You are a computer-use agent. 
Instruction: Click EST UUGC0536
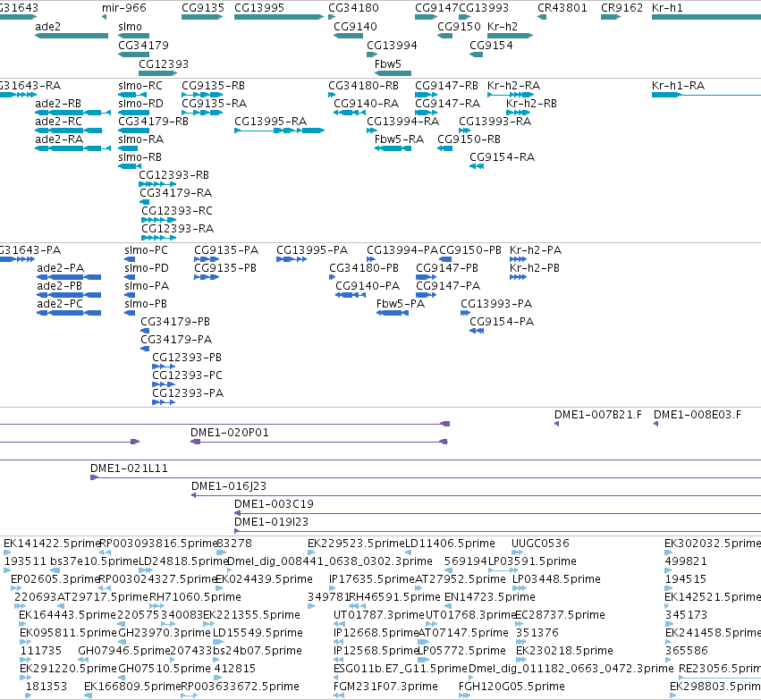coord(540,544)
